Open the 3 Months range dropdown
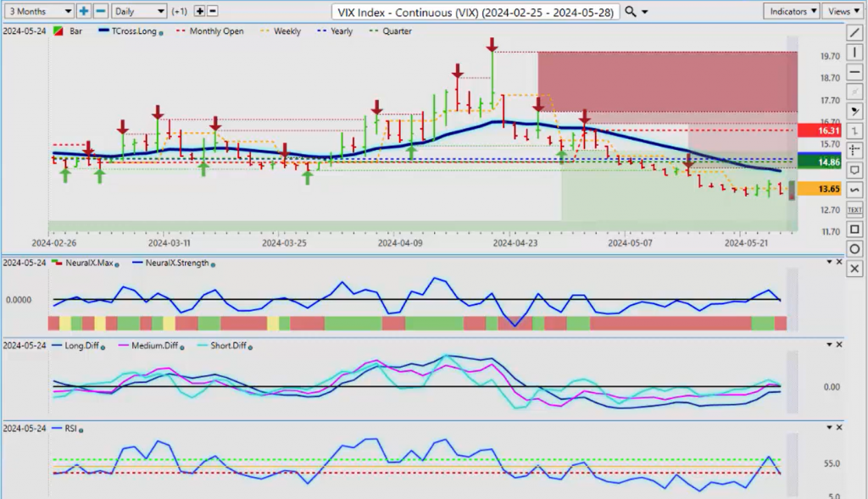 tap(38, 11)
